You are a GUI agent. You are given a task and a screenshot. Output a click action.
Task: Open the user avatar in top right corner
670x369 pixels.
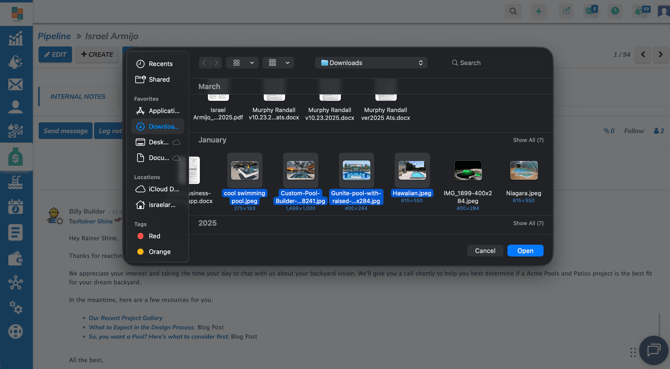click(x=664, y=11)
